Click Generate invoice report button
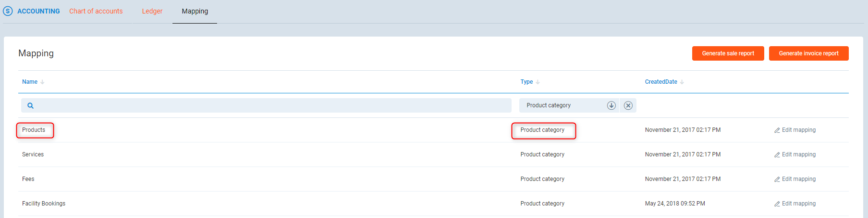 [808, 53]
